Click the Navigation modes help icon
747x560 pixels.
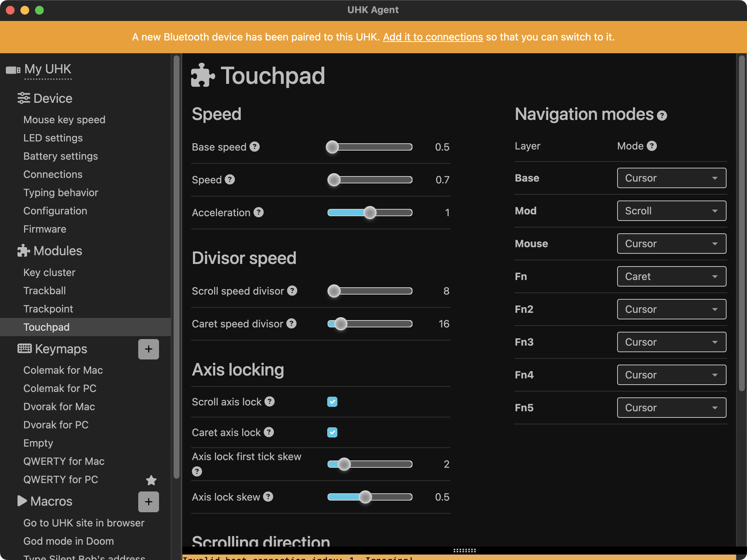[662, 116]
